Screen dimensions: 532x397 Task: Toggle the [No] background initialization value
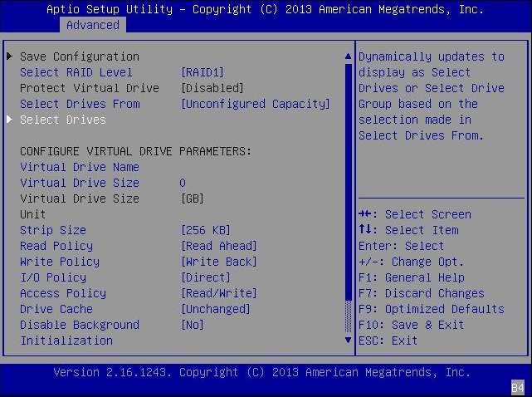(x=193, y=325)
